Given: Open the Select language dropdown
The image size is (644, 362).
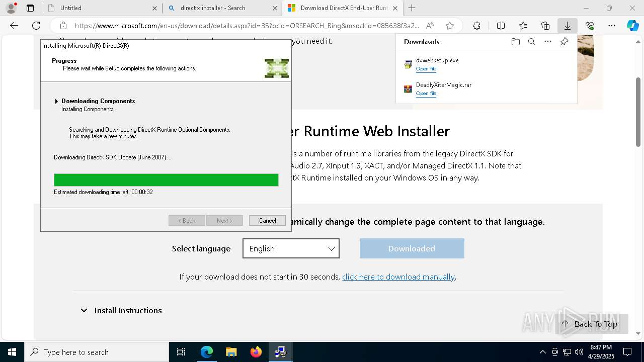Looking at the screenshot, I should (291, 248).
